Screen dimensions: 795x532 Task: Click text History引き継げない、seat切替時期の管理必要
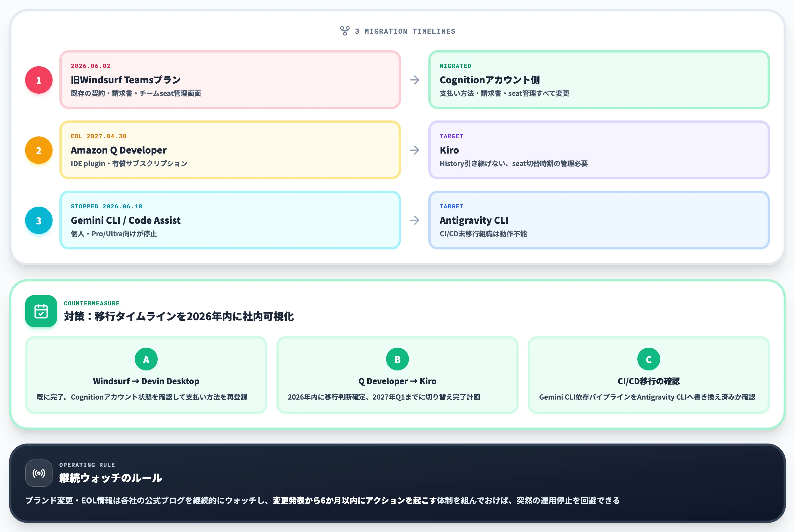514,164
